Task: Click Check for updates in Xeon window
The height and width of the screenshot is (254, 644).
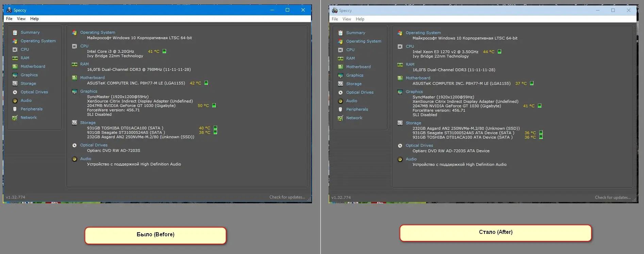Action: pos(613,197)
